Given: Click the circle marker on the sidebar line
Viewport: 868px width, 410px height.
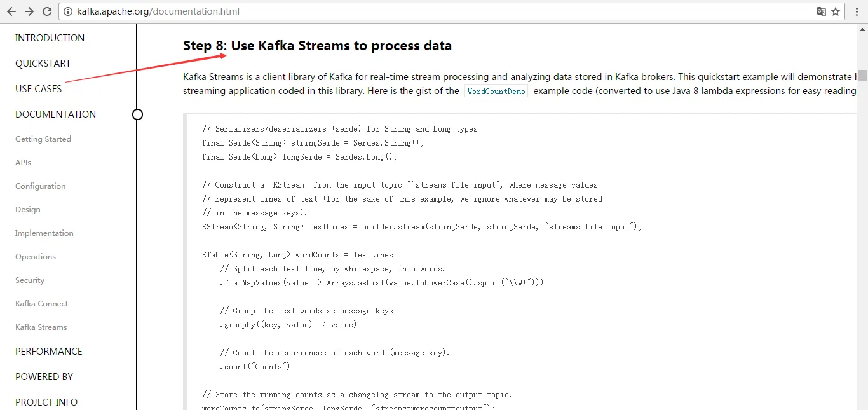Looking at the screenshot, I should (x=137, y=114).
